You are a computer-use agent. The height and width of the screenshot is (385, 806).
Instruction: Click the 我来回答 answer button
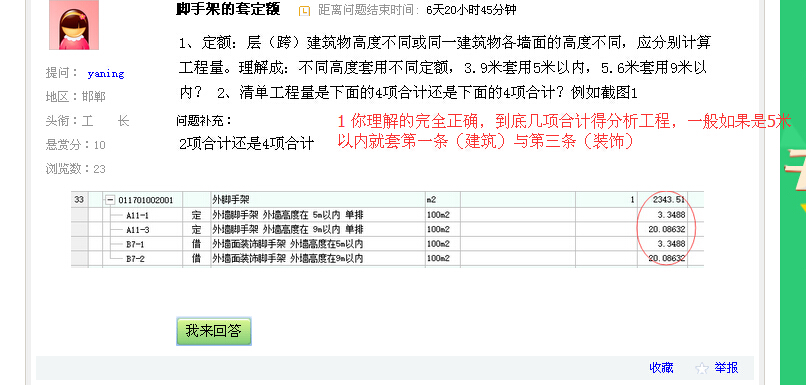214,332
